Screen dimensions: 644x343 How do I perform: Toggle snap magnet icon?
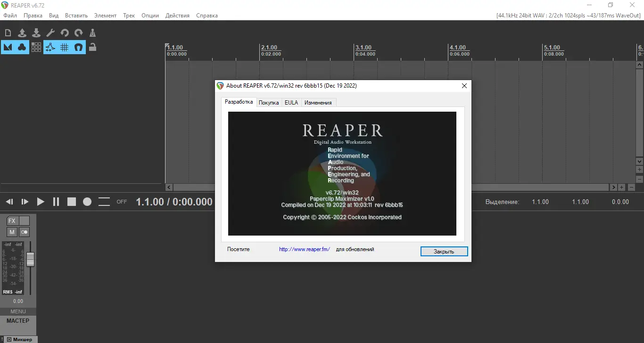click(x=79, y=47)
